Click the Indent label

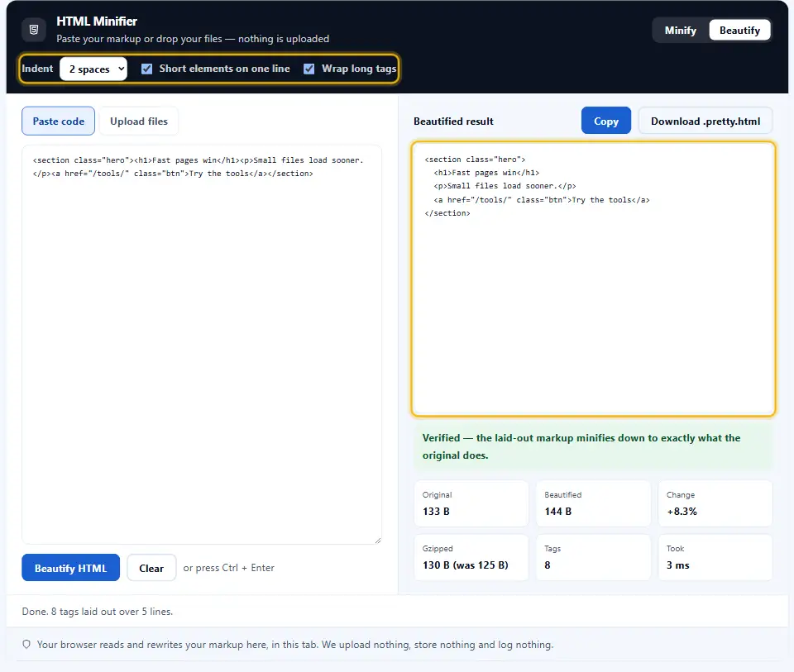pyautogui.click(x=37, y=69)
